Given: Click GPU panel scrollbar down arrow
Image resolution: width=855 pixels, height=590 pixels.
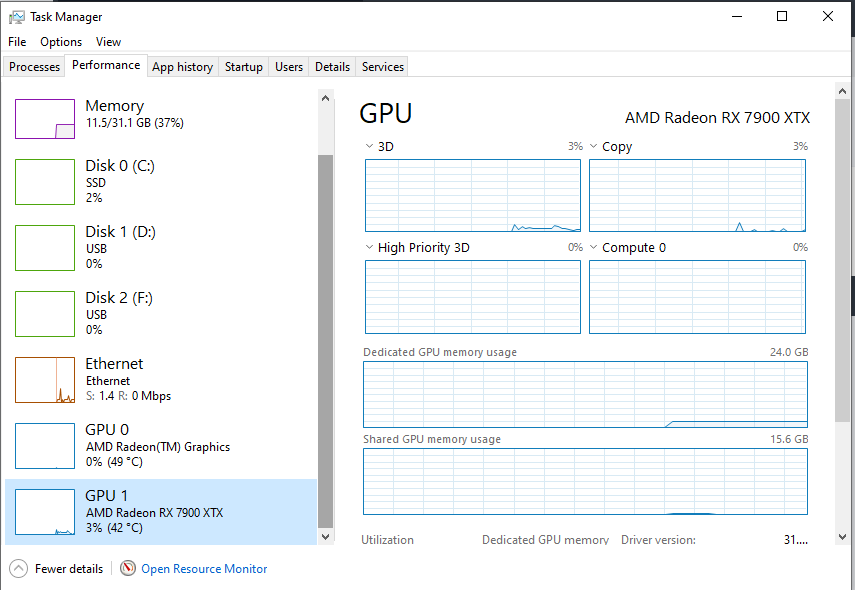Looking at the screenshot, I should coord(842,537).
